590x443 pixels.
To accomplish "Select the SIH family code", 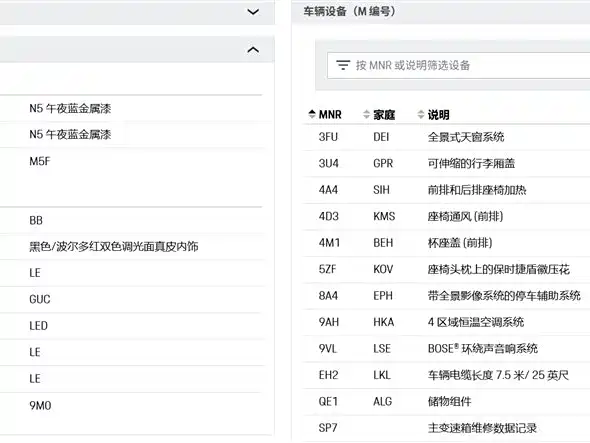I will pos(381,190).
